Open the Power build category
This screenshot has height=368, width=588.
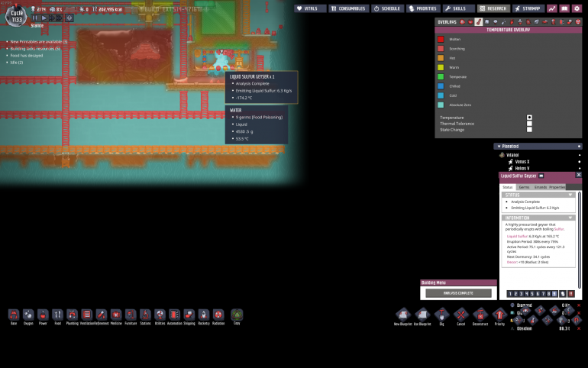click(43, 315)
